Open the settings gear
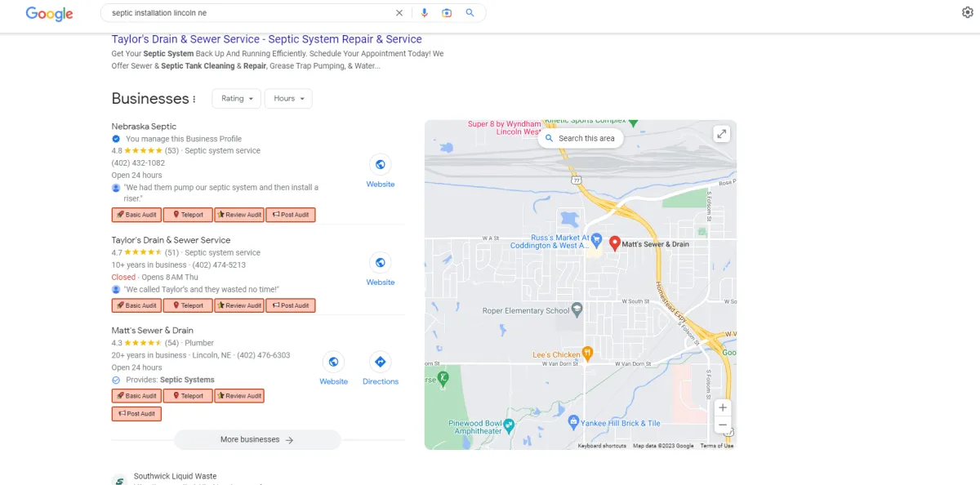The image size is (980, 485). click(968, 12)
